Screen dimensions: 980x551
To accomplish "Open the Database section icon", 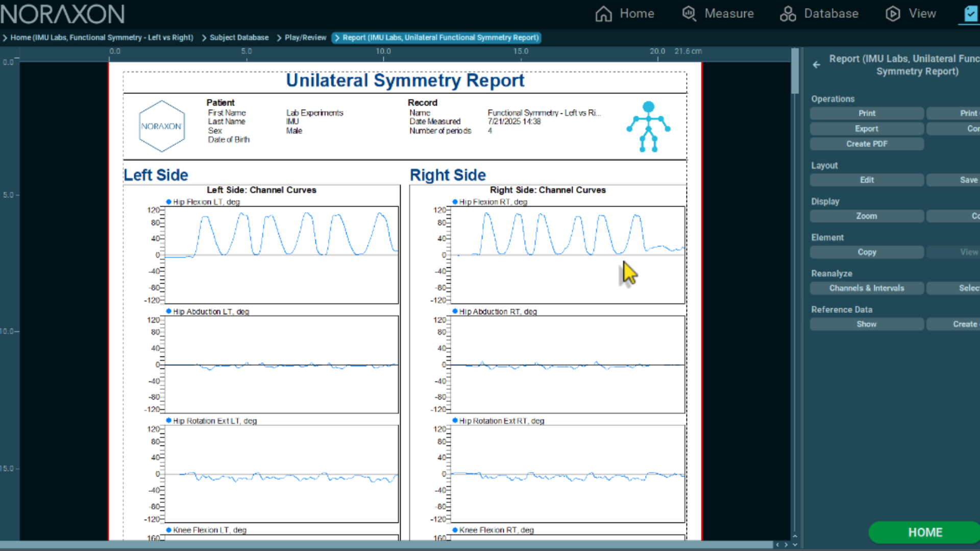I will point(788,14).
